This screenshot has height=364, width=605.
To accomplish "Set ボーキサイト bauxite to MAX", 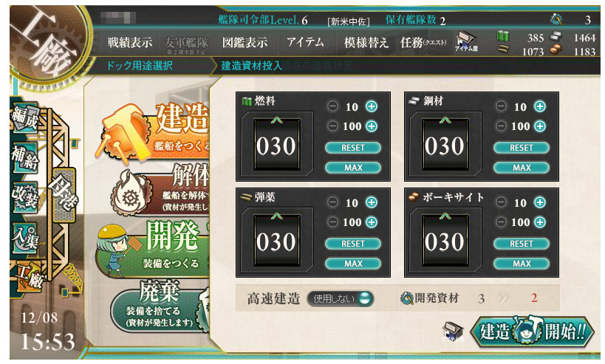I will [x=522, y=264].
